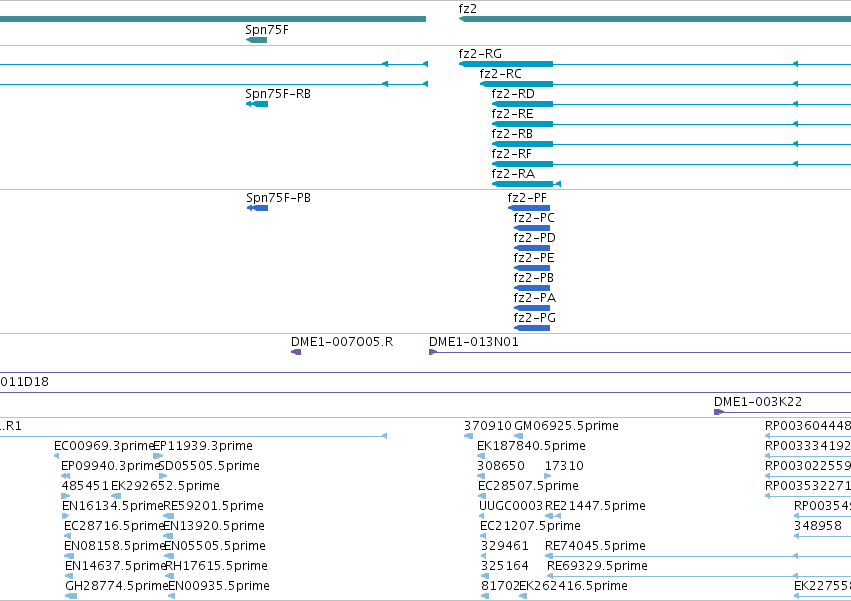The image size is (851, 601).
Task: Open the fz2-PG protein feature
Action: coord(532,328)
